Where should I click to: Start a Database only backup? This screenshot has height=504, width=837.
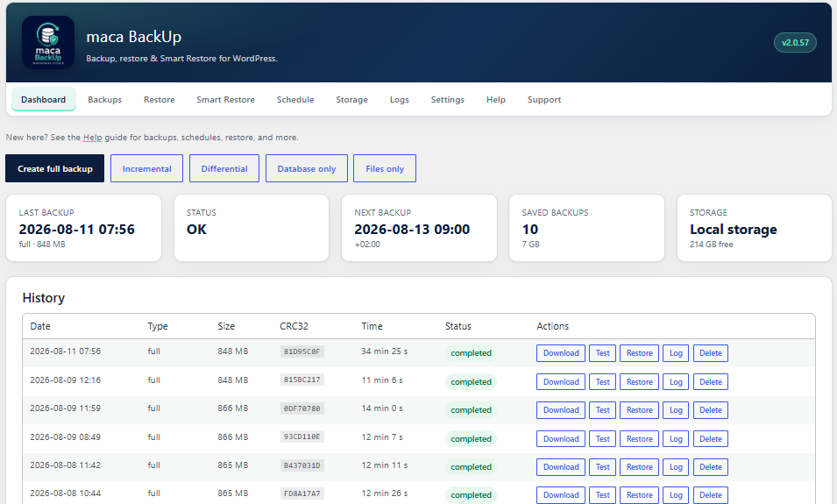[x=307, y=168]
